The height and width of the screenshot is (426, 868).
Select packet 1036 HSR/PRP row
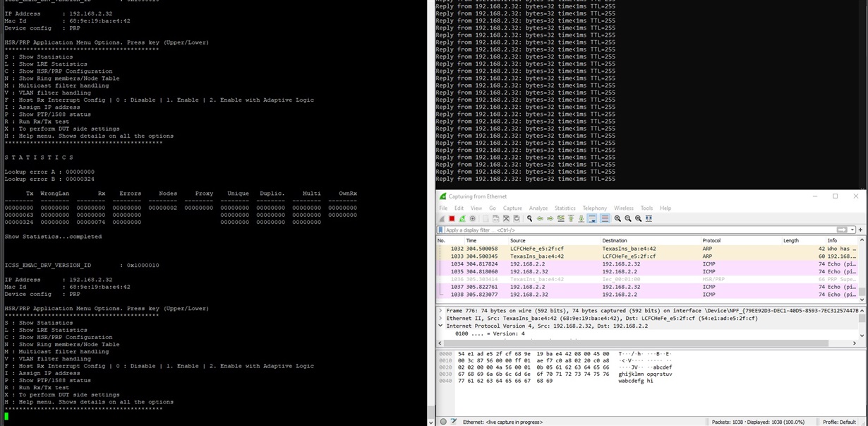tap(647, 279)
